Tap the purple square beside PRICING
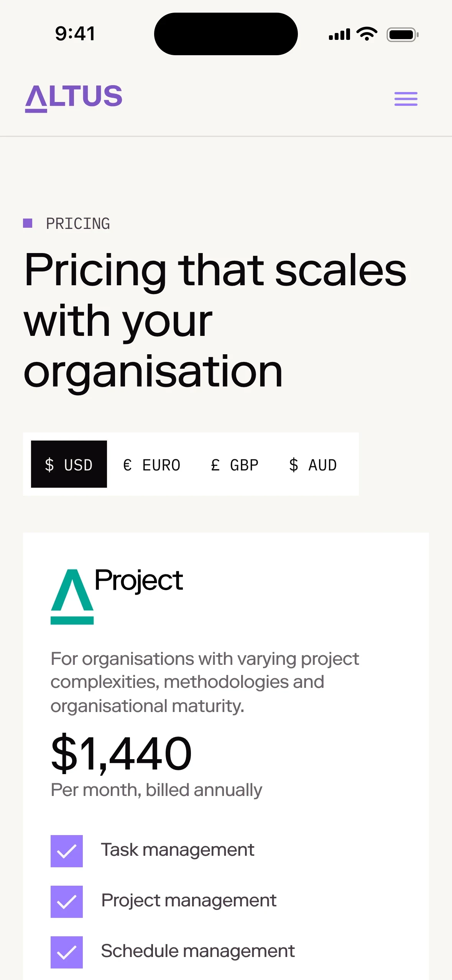This screenshot has height=980, width=452. pos(28,223)
